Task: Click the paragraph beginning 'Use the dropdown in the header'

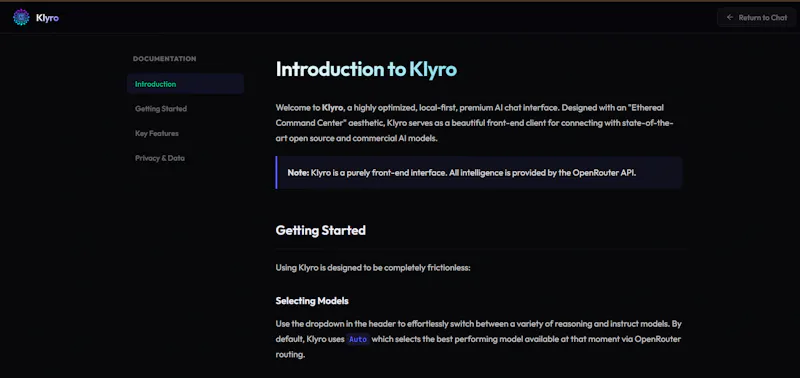Action: [479, 339]
